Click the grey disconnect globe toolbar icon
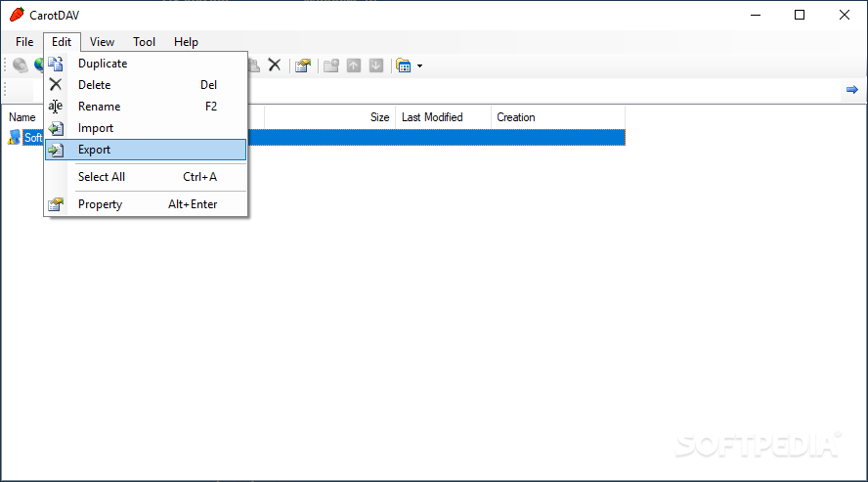The height and width of the screenshot is (482, 868). [x=21, y=66]
